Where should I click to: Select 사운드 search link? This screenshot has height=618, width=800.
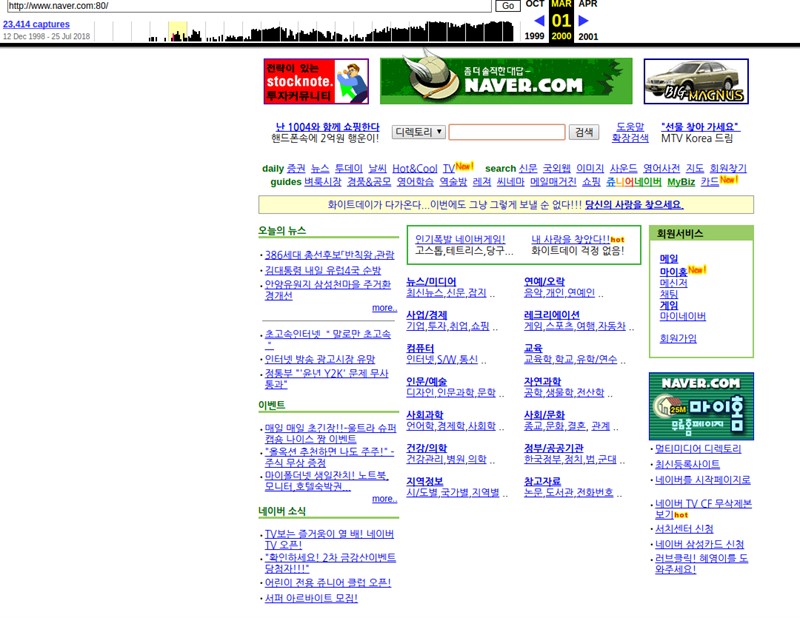point(623,168)
